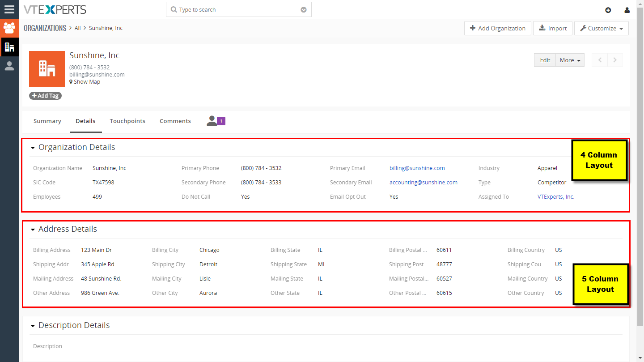Click the Description field label

click(47, 346)
